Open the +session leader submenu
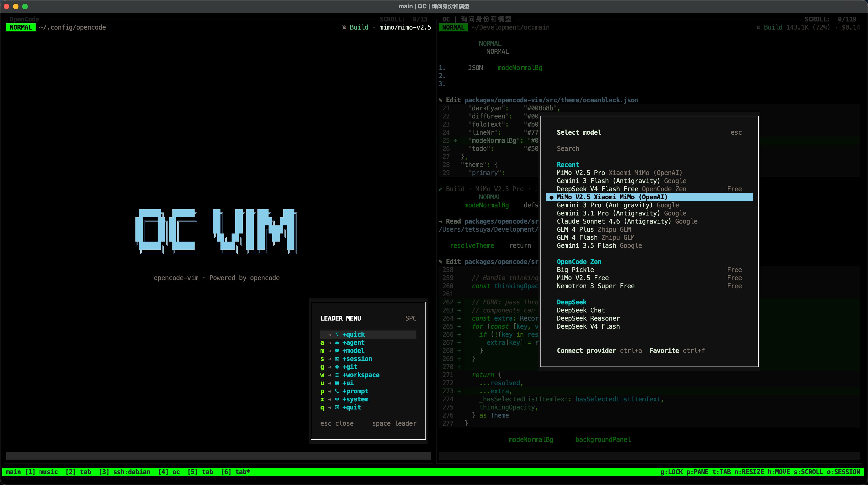 pyautogui.click(x=368, y=359)
